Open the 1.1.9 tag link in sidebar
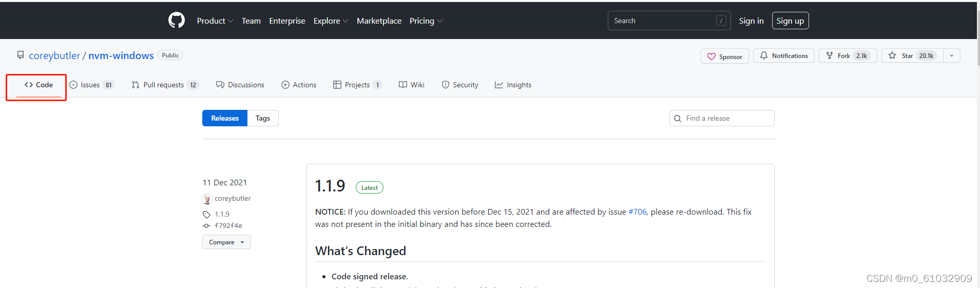This screenshot has width=980, height=288. [222, 214]
